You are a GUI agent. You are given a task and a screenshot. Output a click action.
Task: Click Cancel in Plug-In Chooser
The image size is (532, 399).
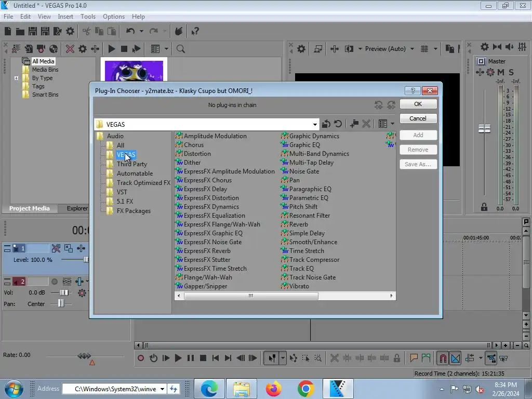pos(418,118)
